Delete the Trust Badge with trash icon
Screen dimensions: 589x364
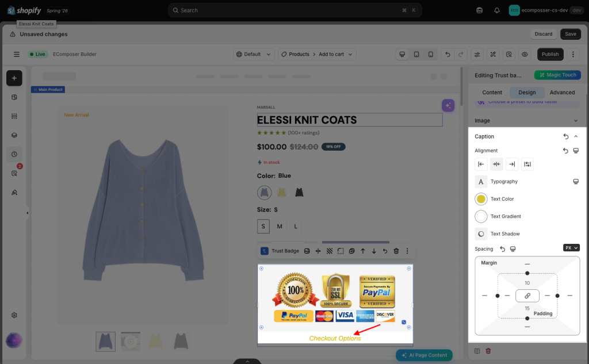(x=396, y=251)
